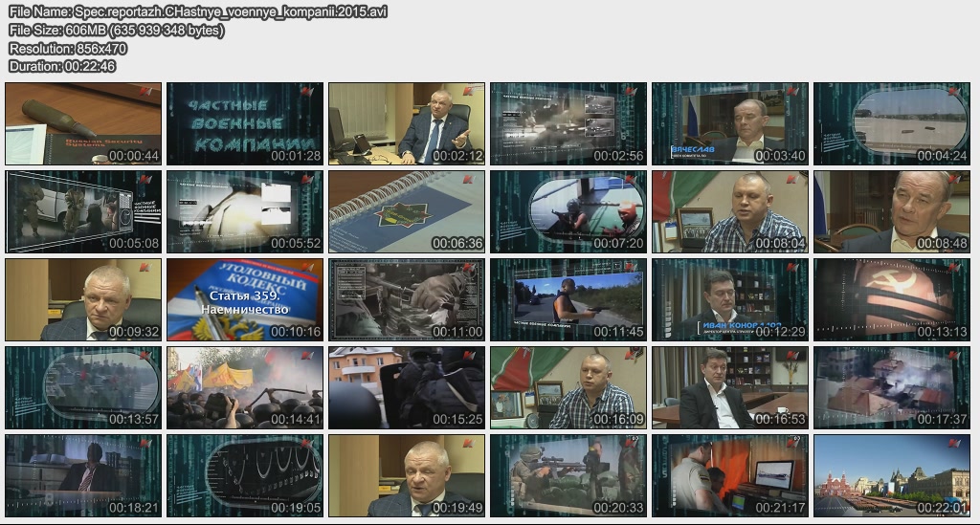Open the thumbnail marked 00:11:45

(x=568, y=299)
